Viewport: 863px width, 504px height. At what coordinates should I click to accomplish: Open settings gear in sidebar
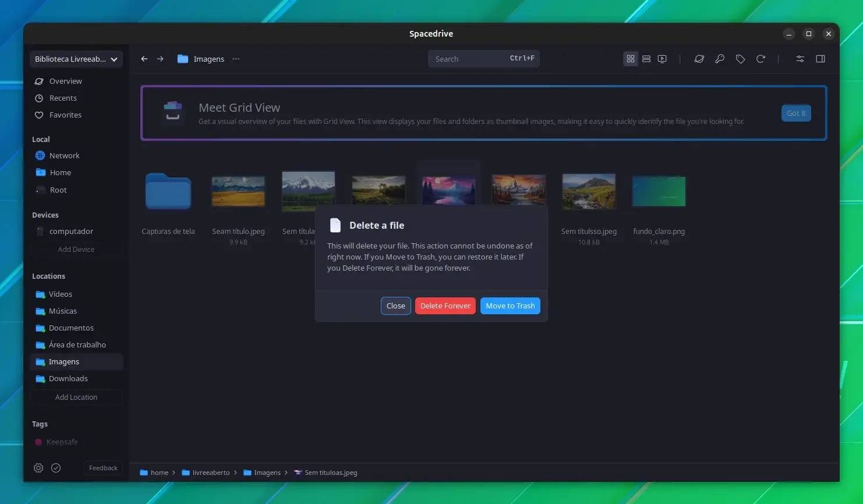(38, 468)
